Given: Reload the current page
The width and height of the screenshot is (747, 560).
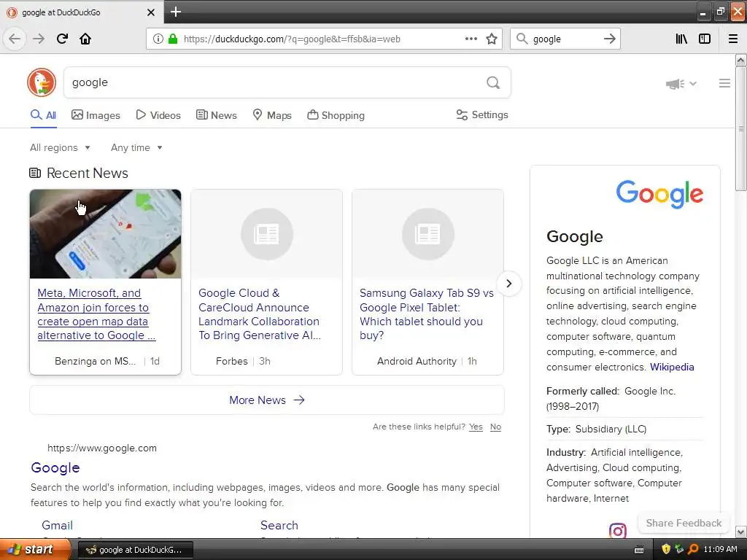Looking at the screenshot, I should [x=62, y=39].
